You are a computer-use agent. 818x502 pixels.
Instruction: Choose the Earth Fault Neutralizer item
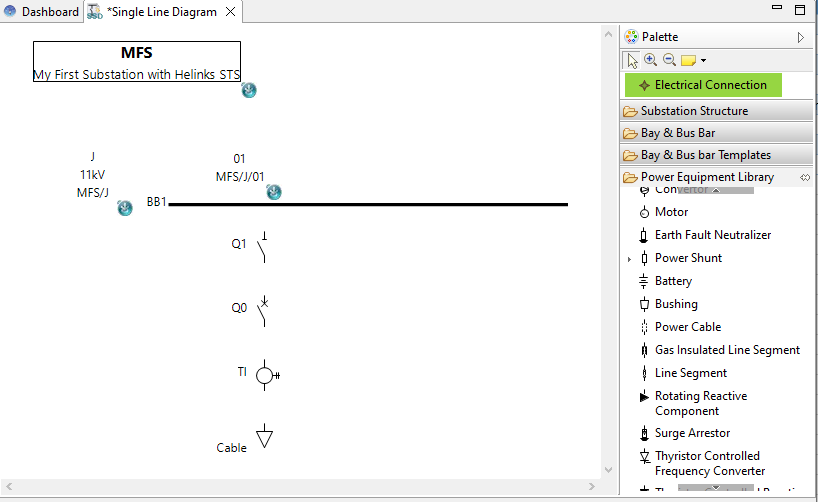click(x=712, y=235)
